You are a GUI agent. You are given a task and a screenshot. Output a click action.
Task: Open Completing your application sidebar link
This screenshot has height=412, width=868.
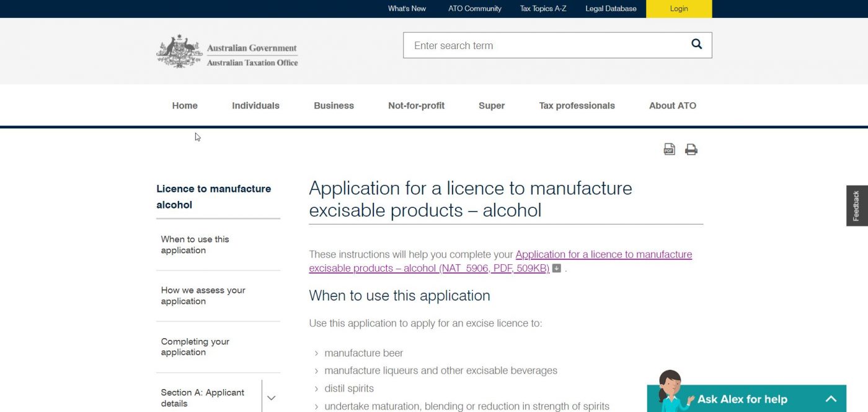(x=195, y=347)
